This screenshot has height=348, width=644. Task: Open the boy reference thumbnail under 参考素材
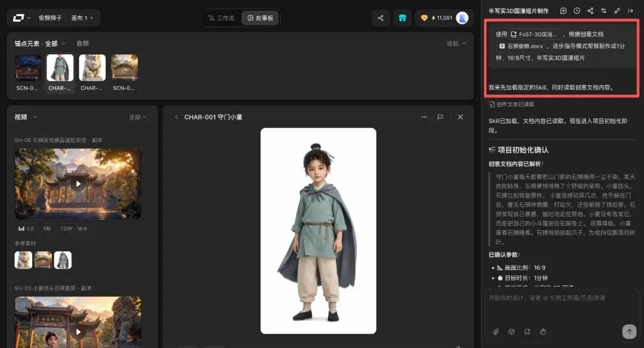coord(63,260)
